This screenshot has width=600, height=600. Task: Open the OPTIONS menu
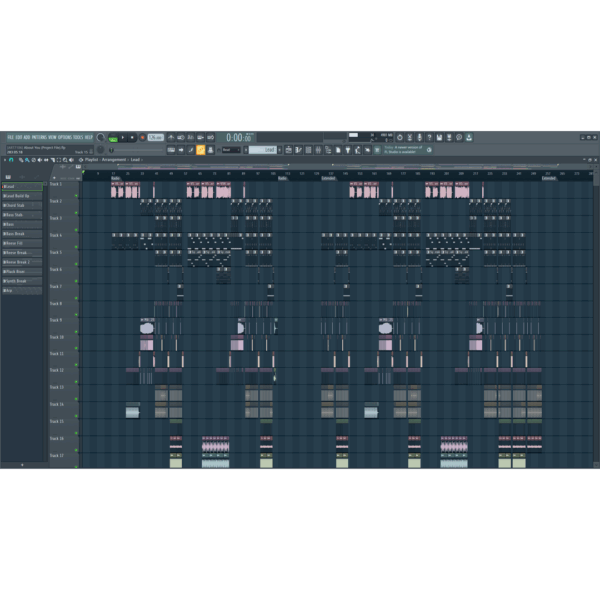[x=65, y=137]
